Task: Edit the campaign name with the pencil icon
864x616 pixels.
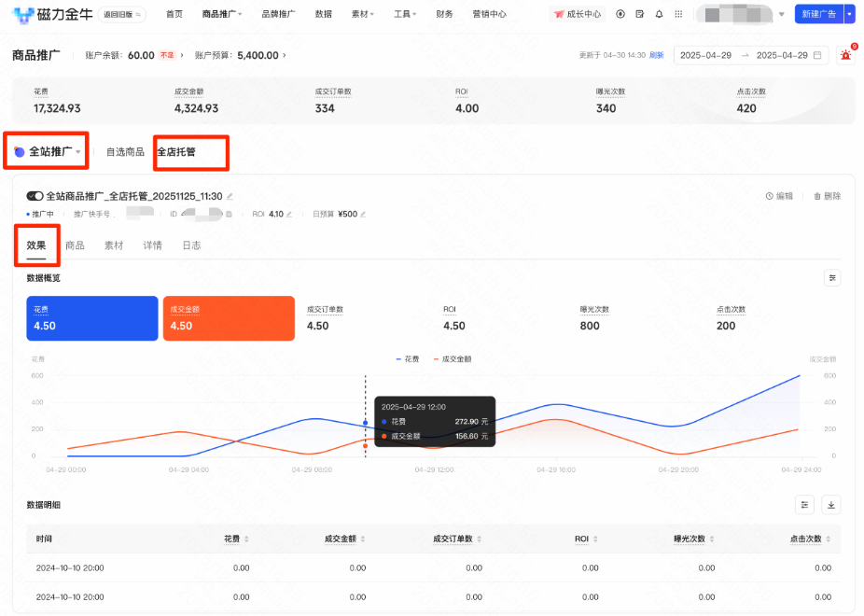Action: coord(230,196)
